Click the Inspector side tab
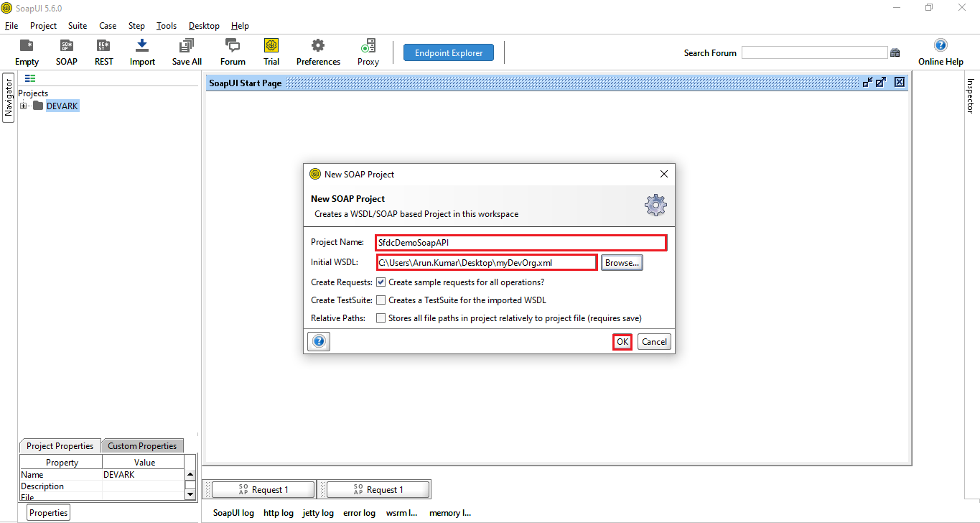Screen dimensions: 980x523 coord(971,96)
